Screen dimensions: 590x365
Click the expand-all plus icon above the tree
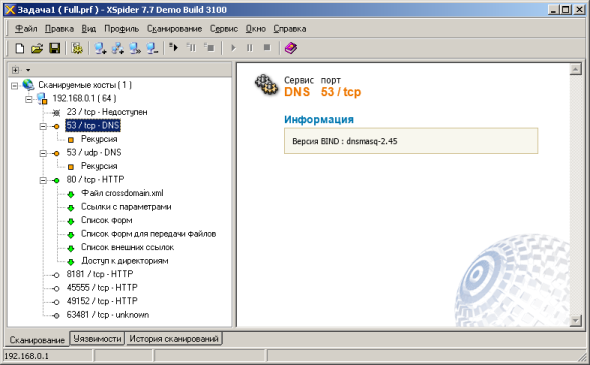coord(15,70)
